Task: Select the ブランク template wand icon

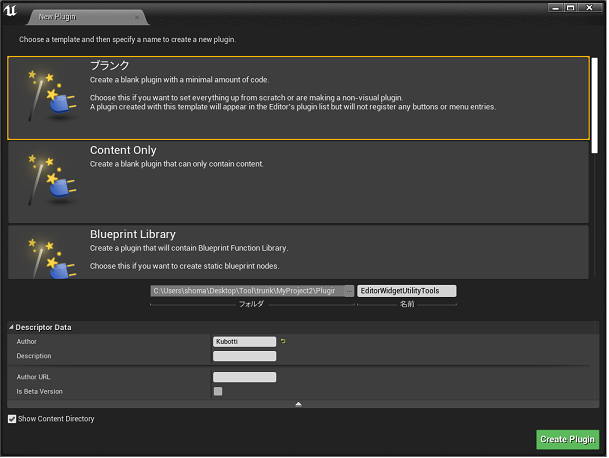Action: (52, 96)
